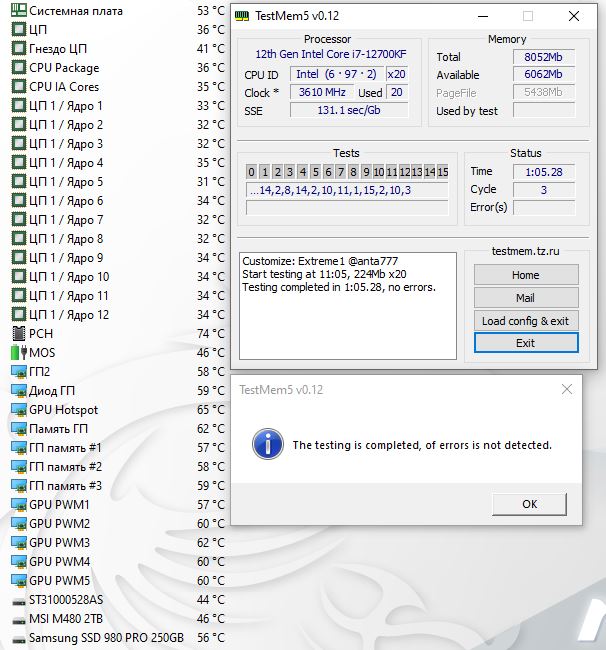606x650 pixels.
Task: Select test number 15 box
Action: [443, 172]
